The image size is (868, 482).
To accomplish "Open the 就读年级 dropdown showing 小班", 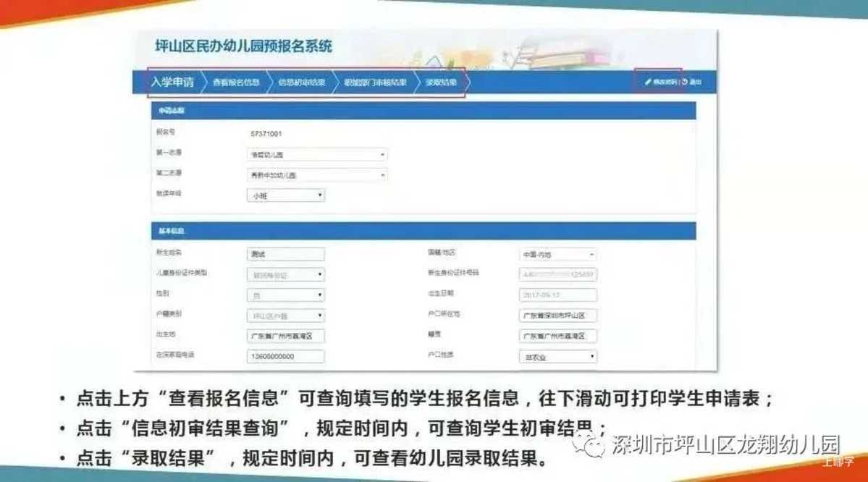I will pos(286,196).
